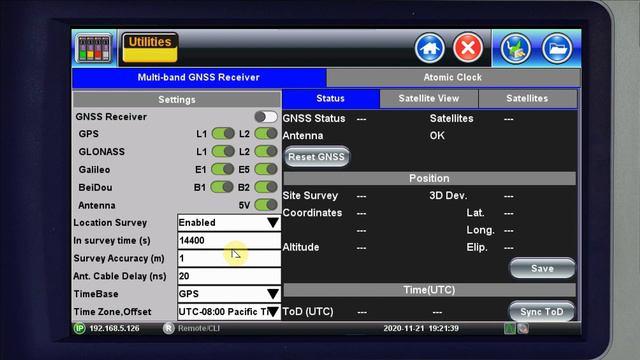Click the Settings panel header
This screenshot has width=640, height=360.
click(x=177, y=100)
